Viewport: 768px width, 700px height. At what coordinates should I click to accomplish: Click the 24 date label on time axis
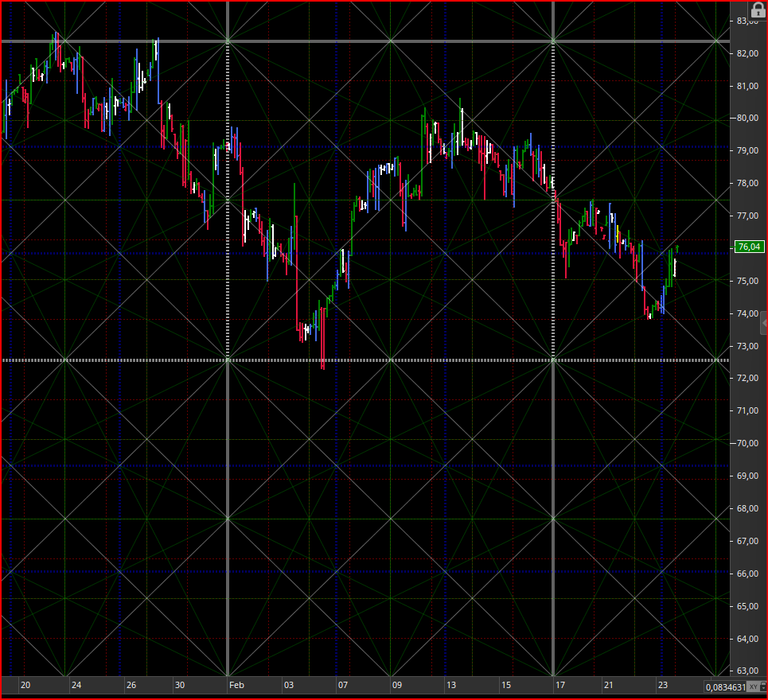tap(76, 685)
